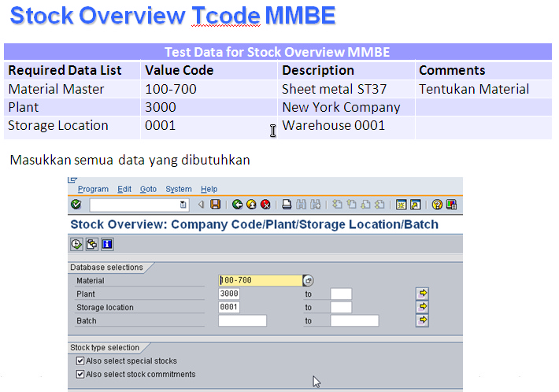Toggle Also select special stocks checkbox

coord(80,361)
